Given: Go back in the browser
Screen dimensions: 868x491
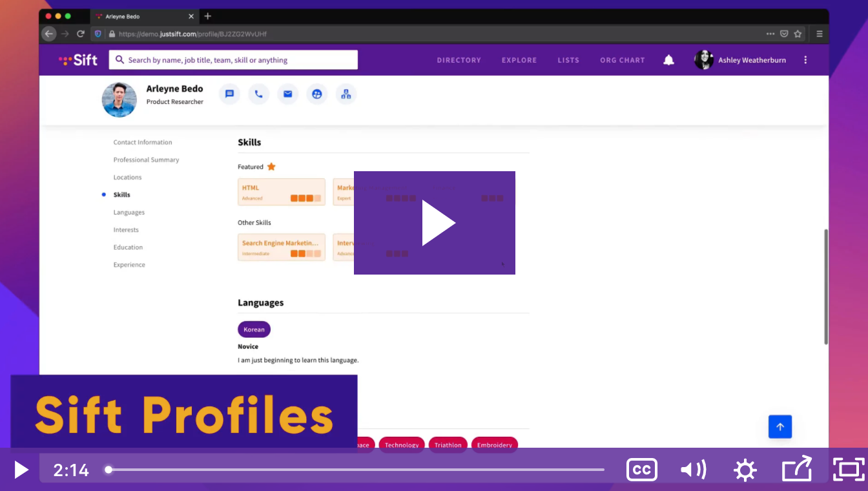Looking at the screenshot, I should 49,34.
